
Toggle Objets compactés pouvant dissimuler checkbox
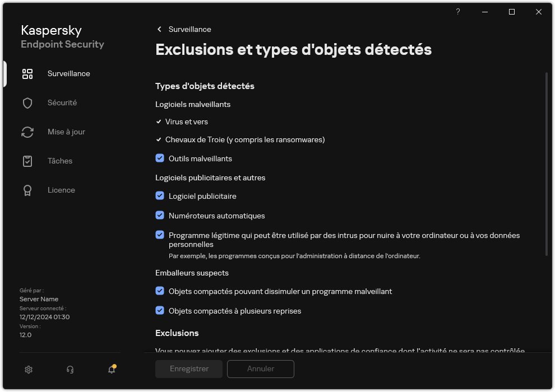160,291
